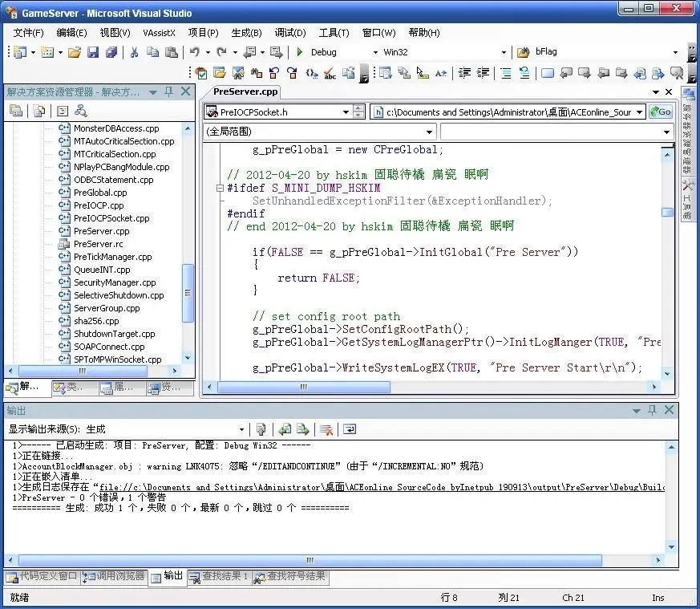Click the Open folder toolbar icon
Screen dimensions: 700x609
(74, 52)
